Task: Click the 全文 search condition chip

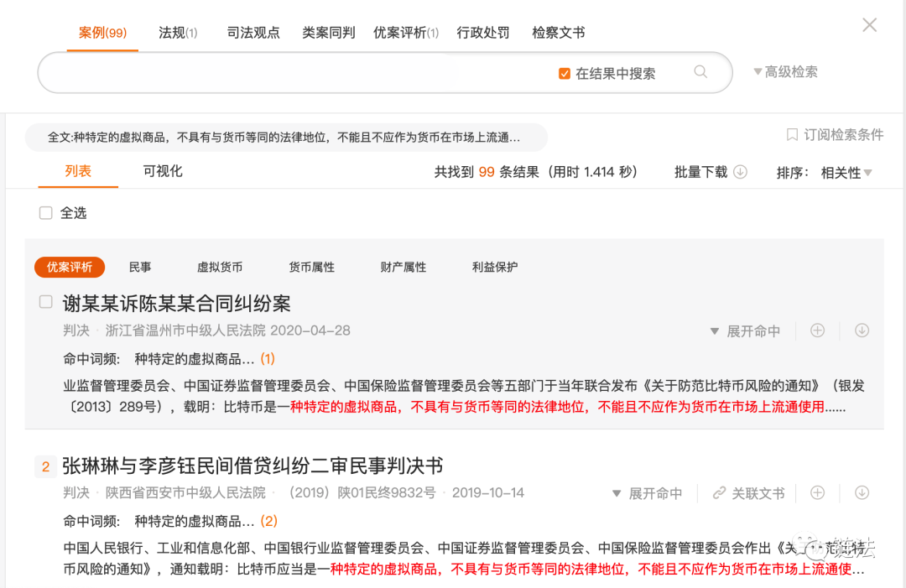Action: click(x=286, y=138)
